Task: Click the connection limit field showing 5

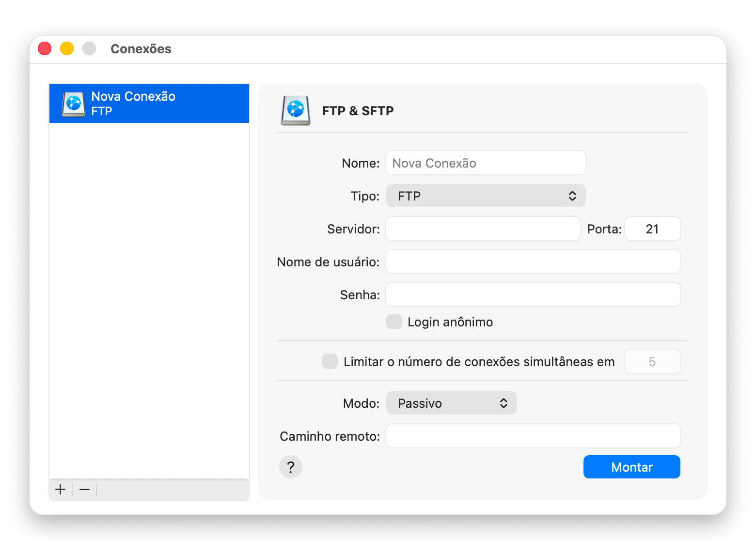Action: click(x=653, y=361)
